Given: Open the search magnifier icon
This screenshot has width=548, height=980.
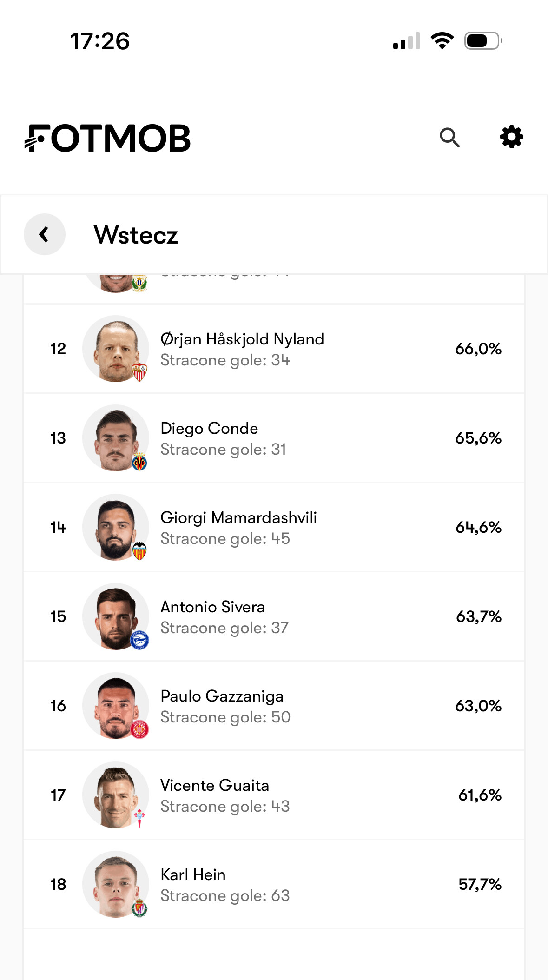Looking at the screenshot, I should coord(449,138).
